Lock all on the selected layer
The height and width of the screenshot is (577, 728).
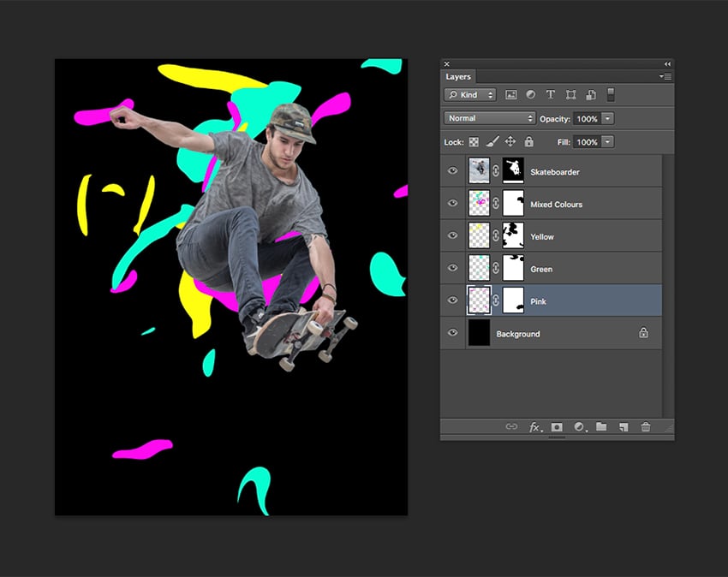(x=530, y=142)
